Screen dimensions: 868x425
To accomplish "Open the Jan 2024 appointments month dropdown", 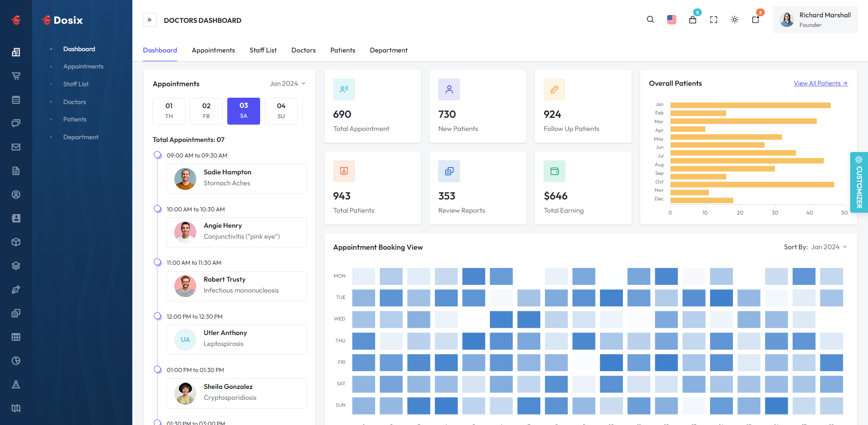I will [x=288, y=84].
